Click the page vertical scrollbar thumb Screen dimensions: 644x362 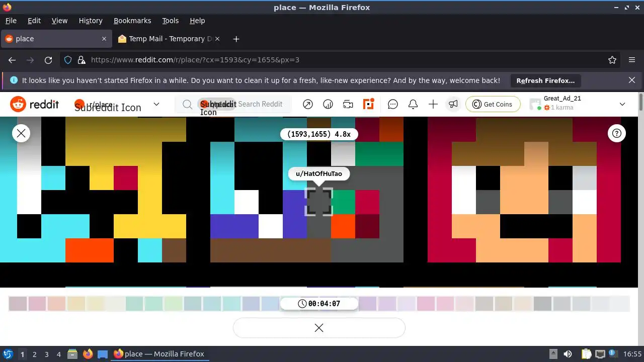[640, 102]
